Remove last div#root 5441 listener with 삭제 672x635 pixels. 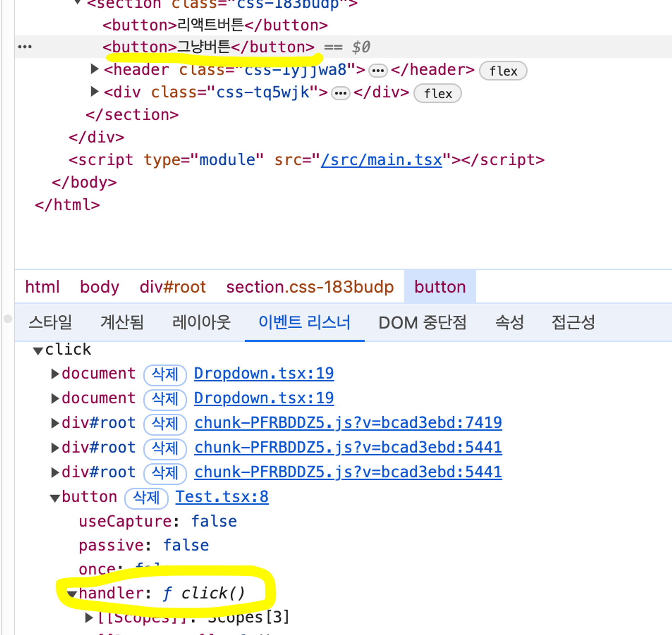click(165, 473)
